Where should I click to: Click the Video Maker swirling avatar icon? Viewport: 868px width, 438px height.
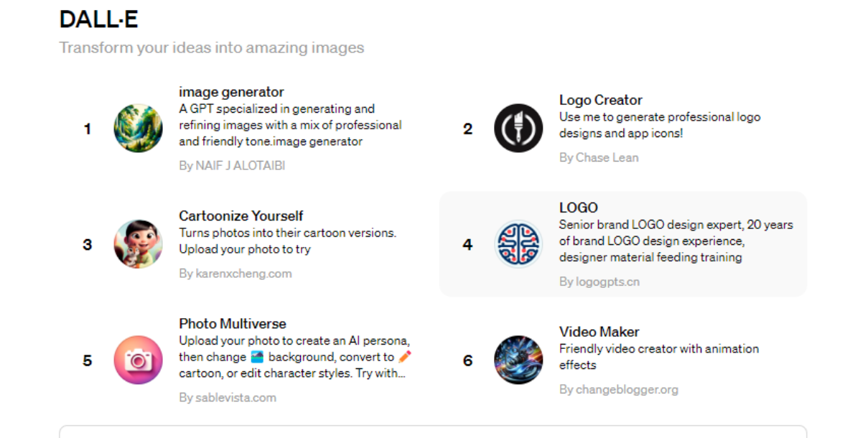518,360
